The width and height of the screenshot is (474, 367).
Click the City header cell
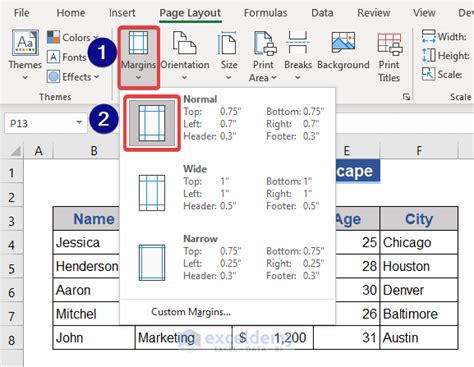(x=419, y=219)
